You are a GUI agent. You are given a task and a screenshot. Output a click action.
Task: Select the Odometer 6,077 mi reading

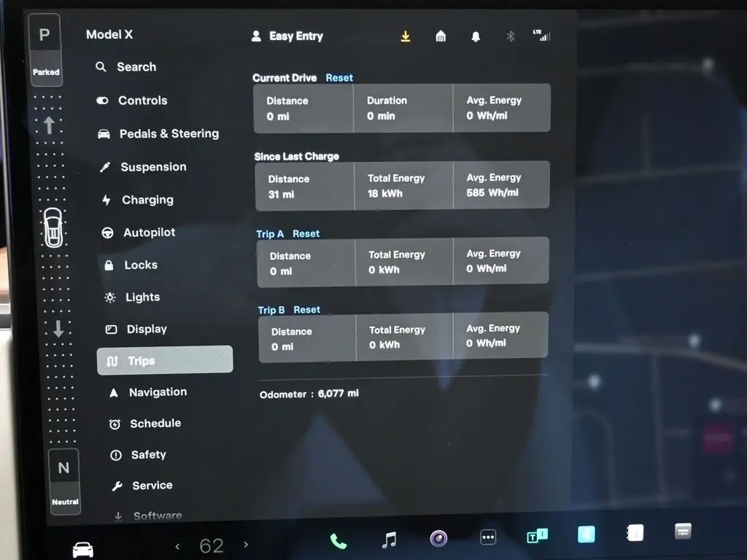309,394
